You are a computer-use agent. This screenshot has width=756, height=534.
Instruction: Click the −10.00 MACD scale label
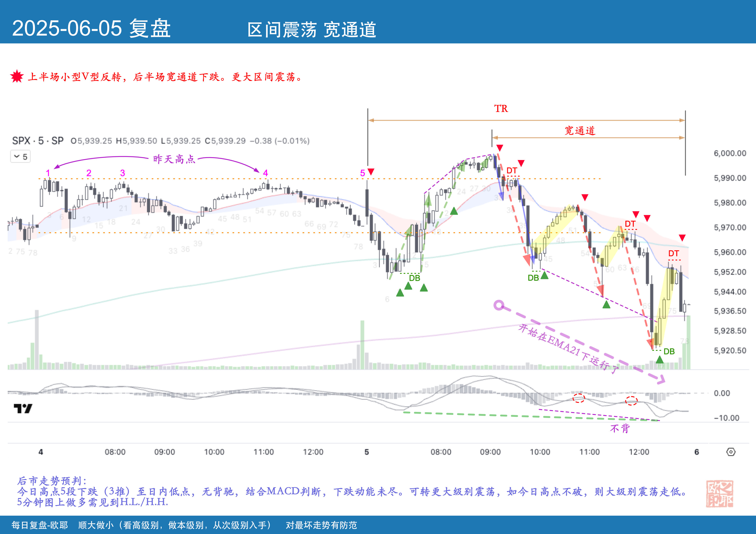point(726,418)
